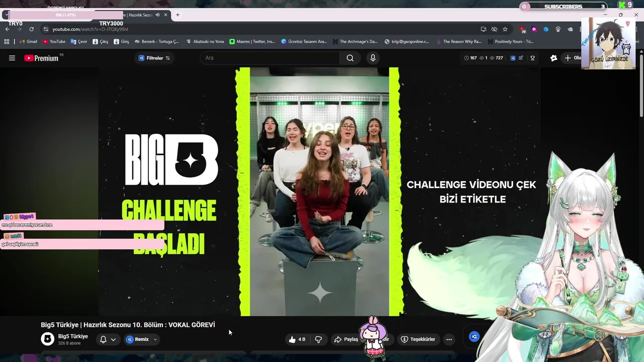
Task: Click the search magnifier button
Action: click(350, 58)
